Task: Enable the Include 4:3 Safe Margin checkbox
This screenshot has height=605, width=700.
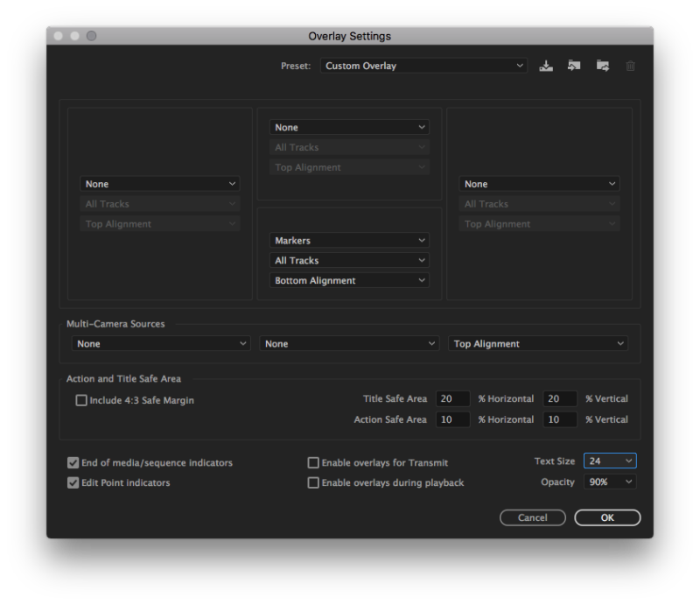Action: tap(80, 399)
